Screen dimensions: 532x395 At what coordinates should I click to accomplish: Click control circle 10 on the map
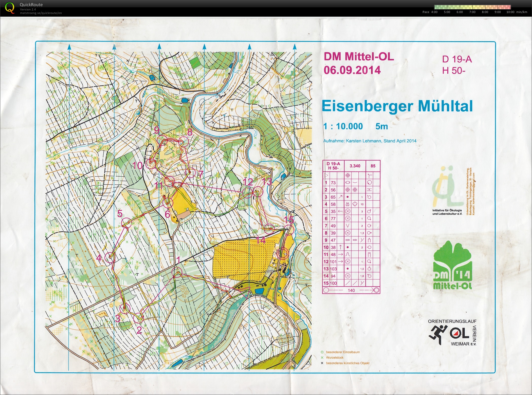pyautogui.click(x=151, y=163)
